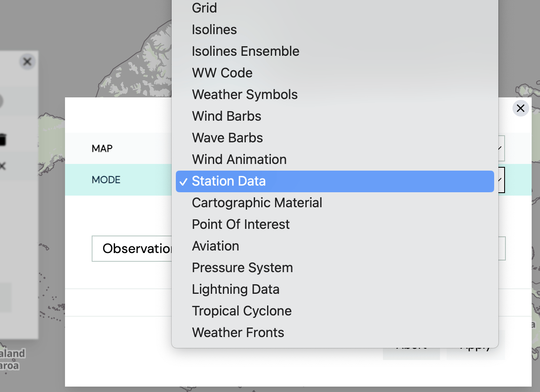Screen dimensions: 540x392
Task: Choose Weather Symbols mode
Action: (245, 94)
